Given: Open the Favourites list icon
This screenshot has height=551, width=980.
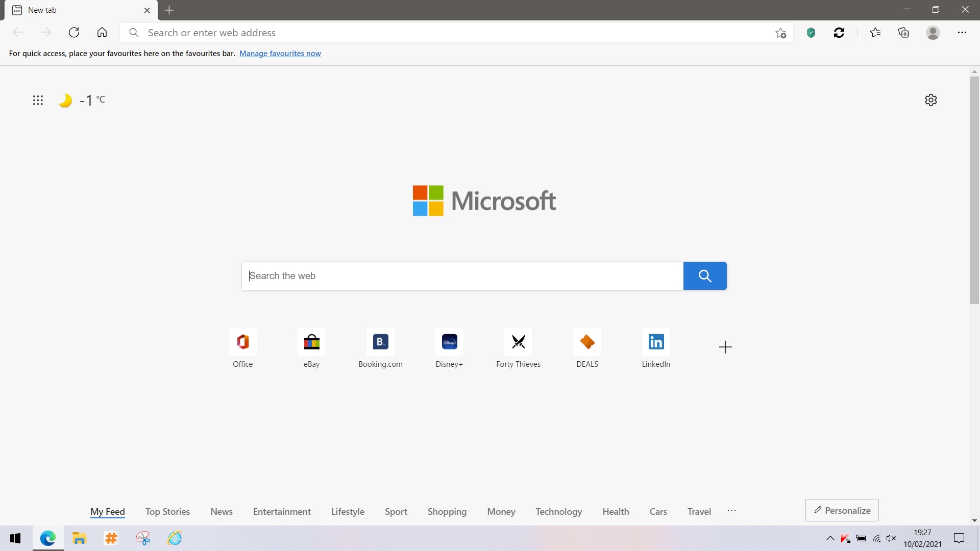Looking at the screenshot, I should (875, 33).
